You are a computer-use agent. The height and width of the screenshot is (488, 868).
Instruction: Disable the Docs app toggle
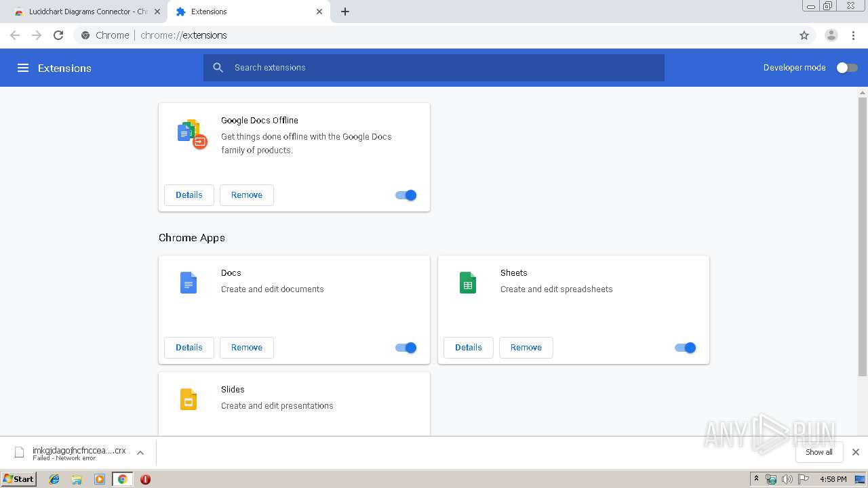click(406, 348)
